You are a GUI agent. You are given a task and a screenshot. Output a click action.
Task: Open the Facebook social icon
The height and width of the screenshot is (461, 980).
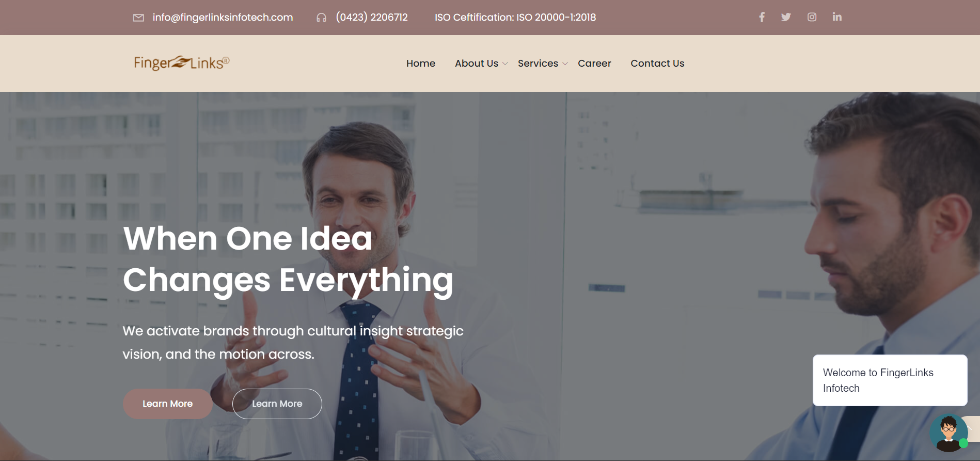pyautogui.click(x=762, y=17)
